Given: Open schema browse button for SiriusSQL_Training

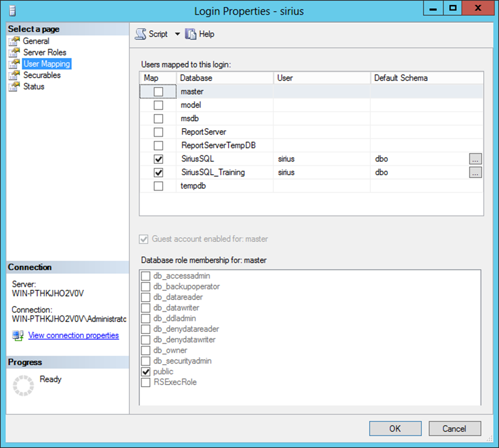Looking at the screenshot, I should click(x=475, y=172).
